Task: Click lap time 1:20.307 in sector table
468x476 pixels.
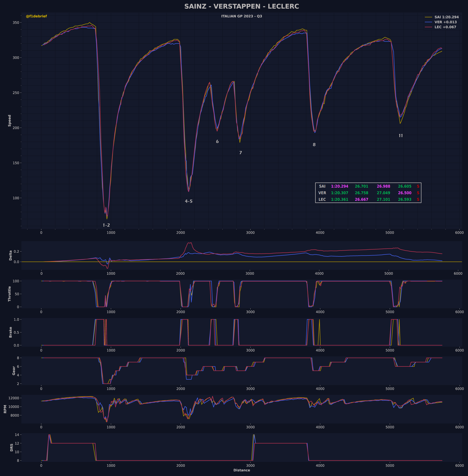Action: tap(340, 193)
